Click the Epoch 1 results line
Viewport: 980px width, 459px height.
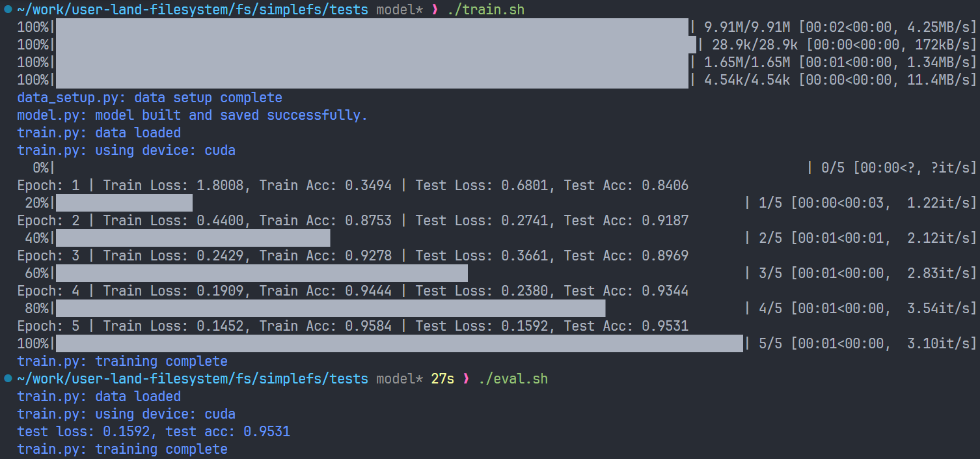353,186
